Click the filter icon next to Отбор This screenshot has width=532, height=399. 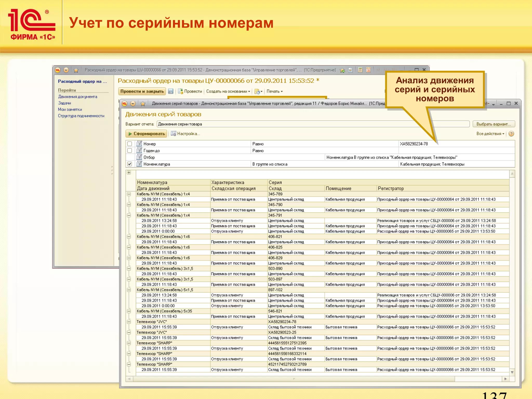(x=139, y=157)
